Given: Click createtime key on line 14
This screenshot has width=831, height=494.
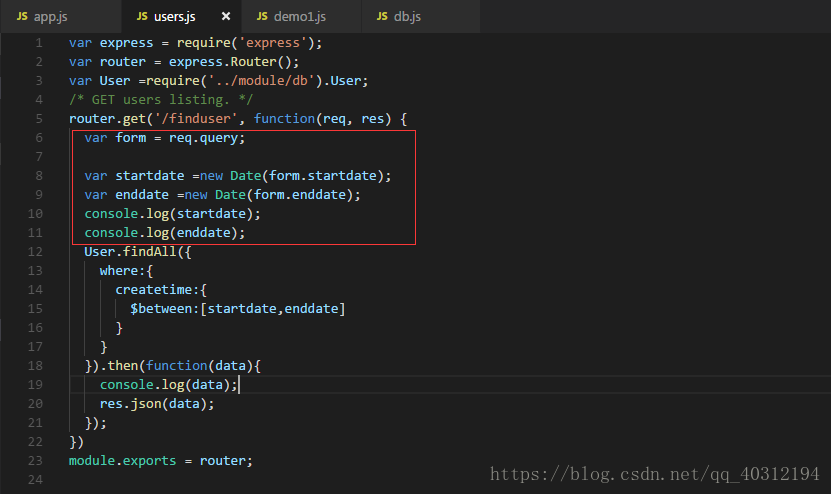Looking at the screenshot, I should click(156, 290).
